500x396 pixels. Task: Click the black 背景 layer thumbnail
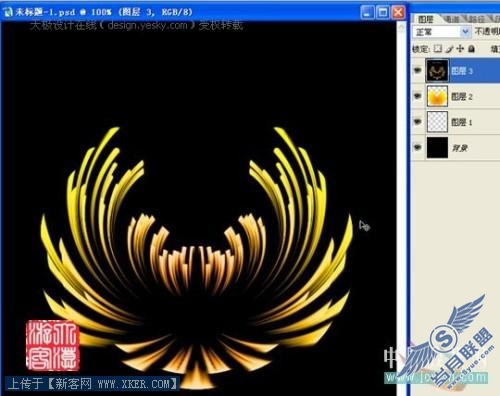[437, 147]
